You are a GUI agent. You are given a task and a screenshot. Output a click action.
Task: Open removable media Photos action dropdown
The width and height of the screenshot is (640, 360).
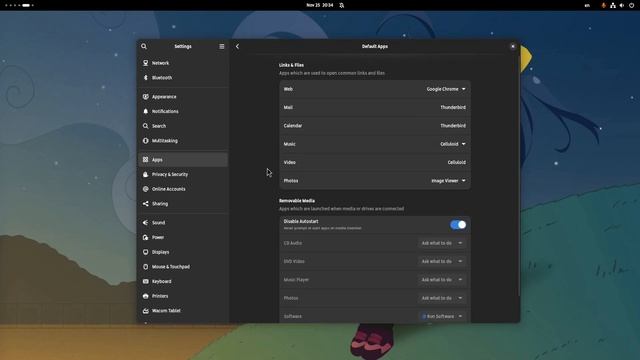coord(442,298)
